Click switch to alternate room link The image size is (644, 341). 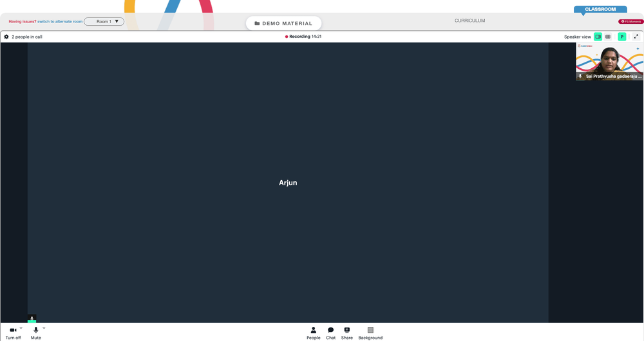pyautogui.click(x=60, y=21)
